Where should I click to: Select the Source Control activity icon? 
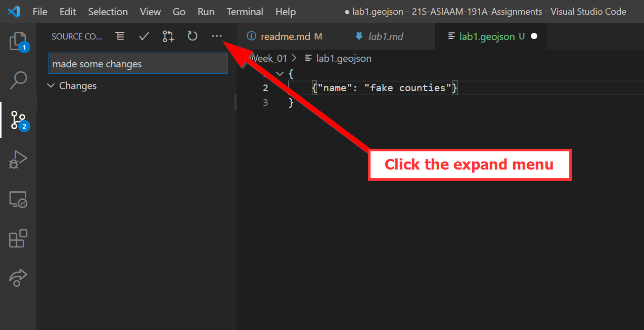coord(18,120)
